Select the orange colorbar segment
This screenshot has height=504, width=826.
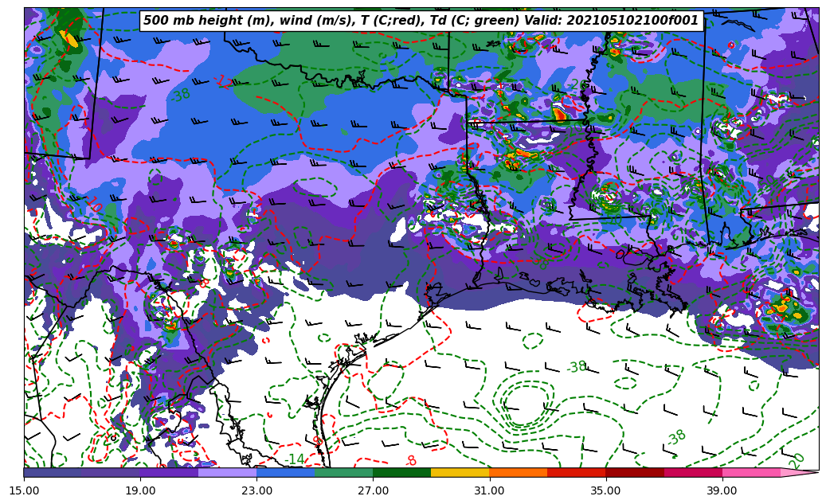[518, 472]
